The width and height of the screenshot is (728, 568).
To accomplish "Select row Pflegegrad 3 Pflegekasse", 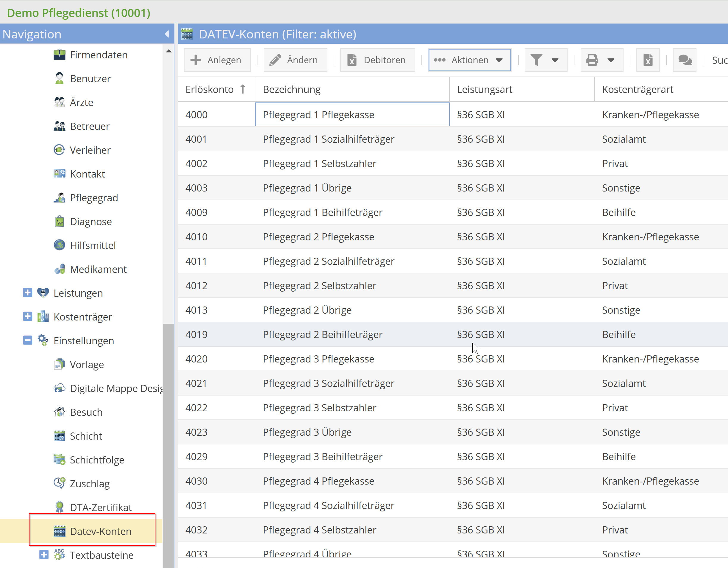I will [453, 359].
